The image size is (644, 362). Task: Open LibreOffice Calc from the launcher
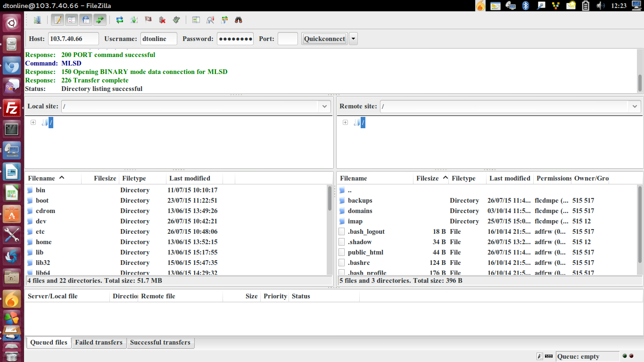[x=12, y=192]
